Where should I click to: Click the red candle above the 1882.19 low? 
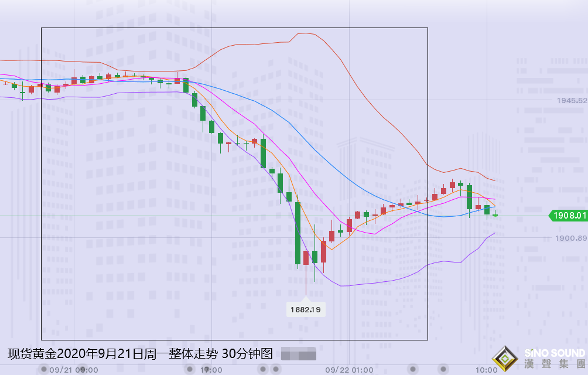(306, 257)
